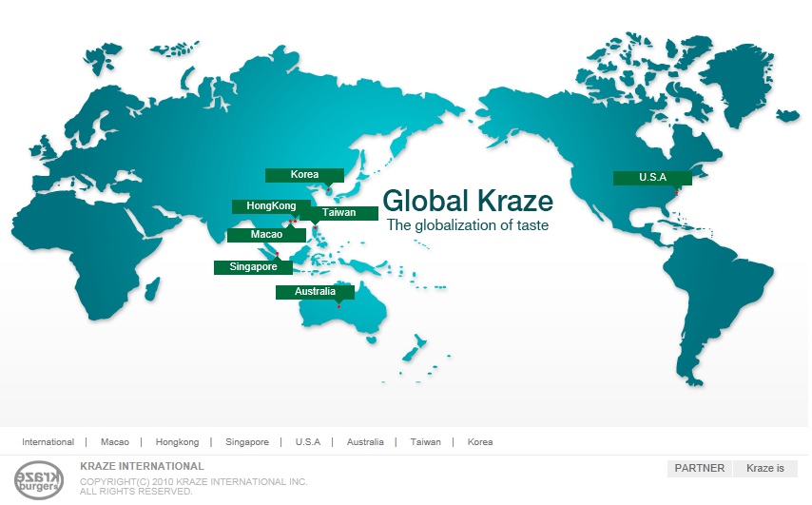This screenshot has width=812, height=505.
Task: Click the KRAZE INTERNATIONAL footer text
Action: coord(142,466)
